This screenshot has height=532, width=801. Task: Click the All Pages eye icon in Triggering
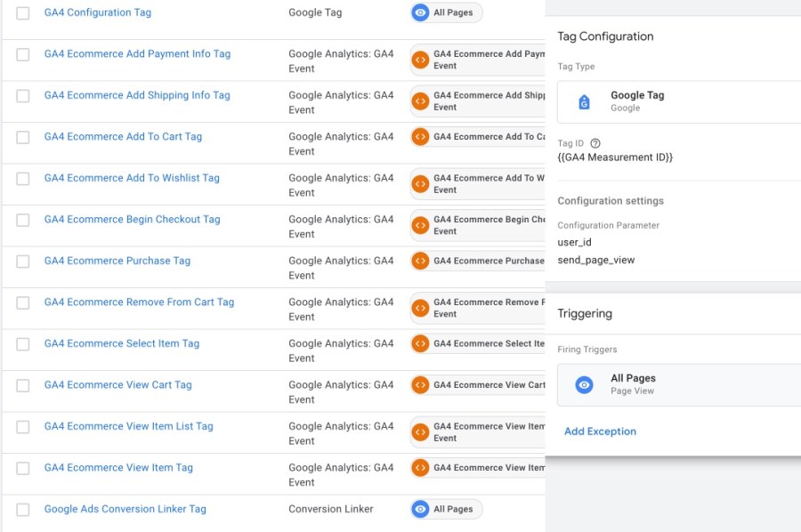click(x=584, y=384)
